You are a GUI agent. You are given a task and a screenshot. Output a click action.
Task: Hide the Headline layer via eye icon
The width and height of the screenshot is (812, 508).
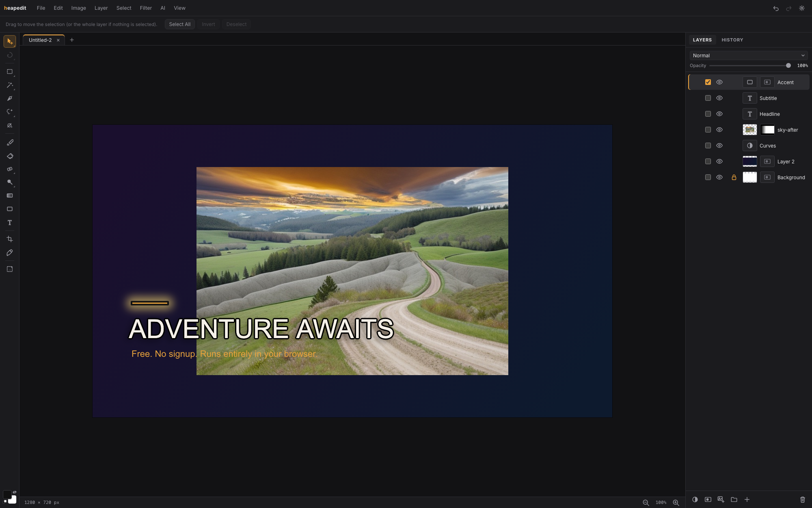tap(719, 114)
